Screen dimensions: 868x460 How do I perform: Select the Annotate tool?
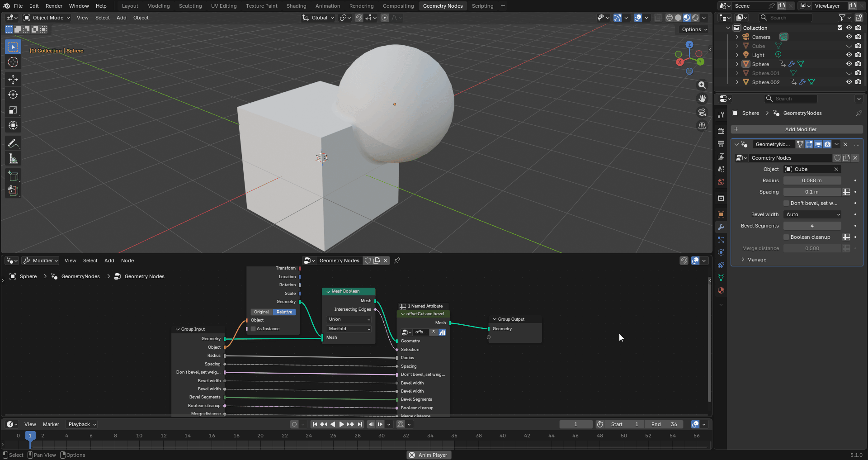pyautogui.click(x=13, y=144)
